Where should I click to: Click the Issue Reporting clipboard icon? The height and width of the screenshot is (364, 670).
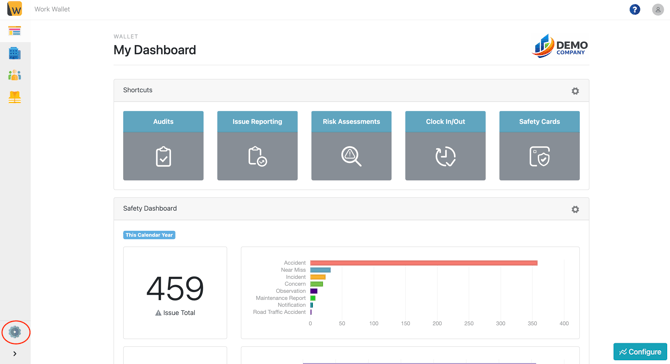(x=257, y=156)
